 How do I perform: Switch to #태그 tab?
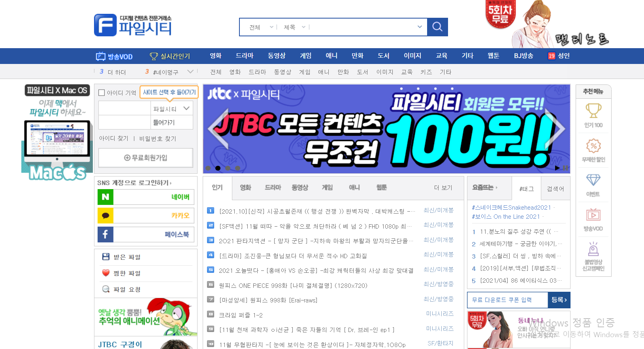(527, 189)
